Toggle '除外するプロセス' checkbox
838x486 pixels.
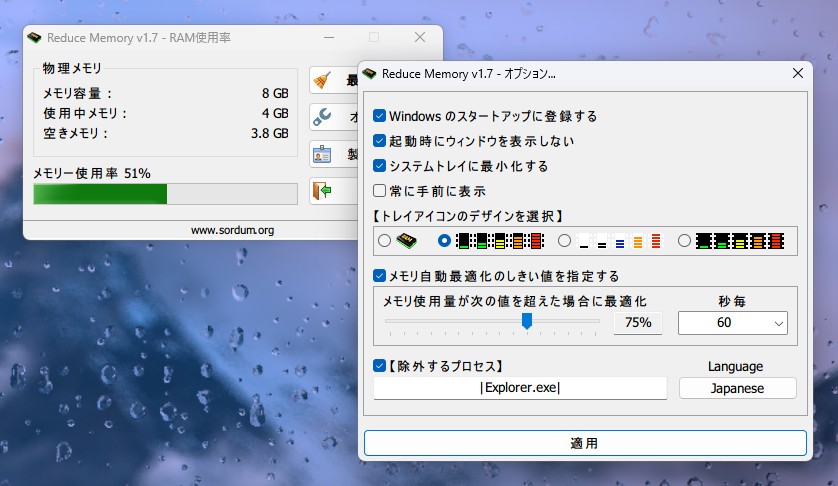click(379, 366)
